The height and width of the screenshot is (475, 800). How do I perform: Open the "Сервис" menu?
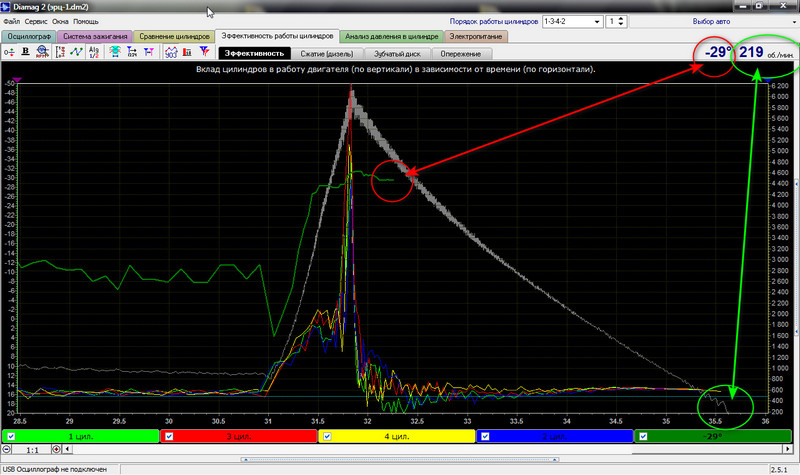click(x=36, y=22)
